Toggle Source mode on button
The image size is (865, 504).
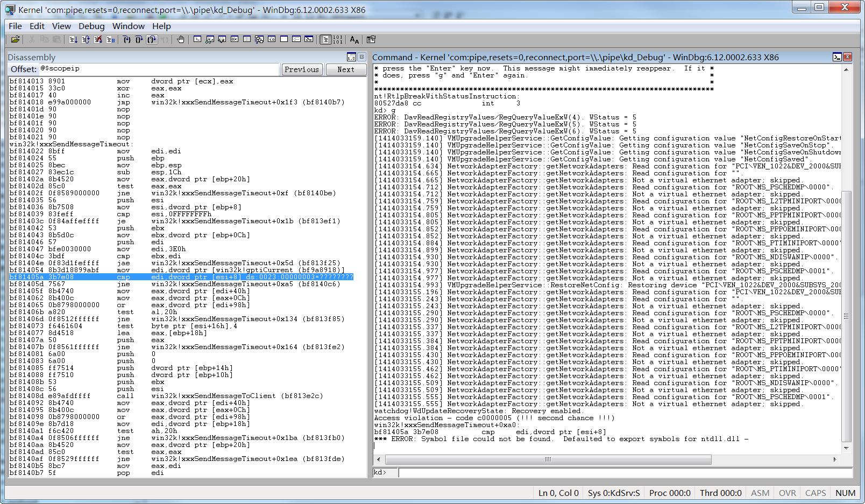click(325, 39)
